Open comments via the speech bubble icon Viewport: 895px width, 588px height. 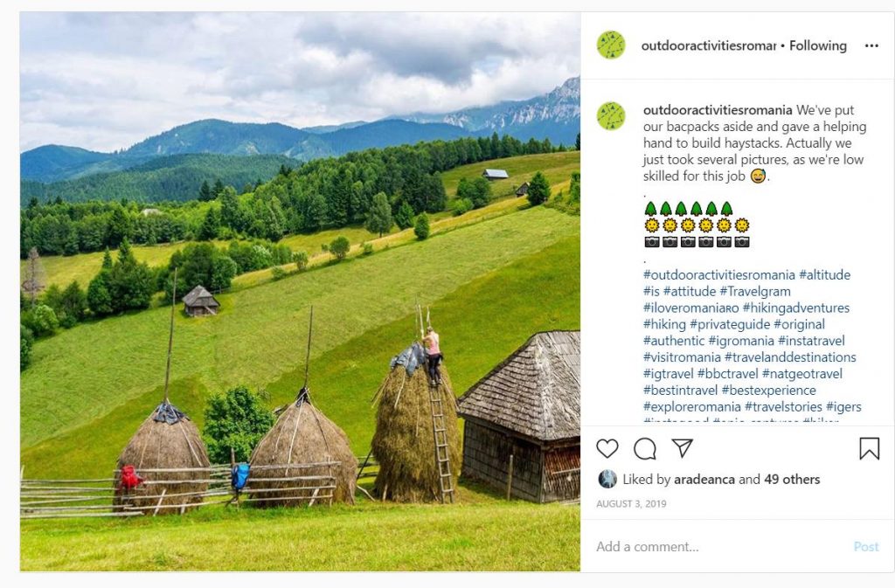645,449
